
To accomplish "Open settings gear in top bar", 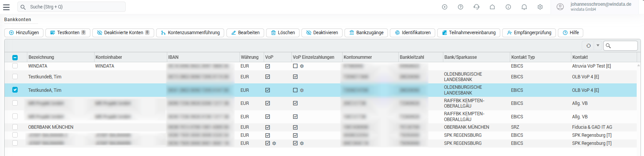I will [x=540, y=7].
